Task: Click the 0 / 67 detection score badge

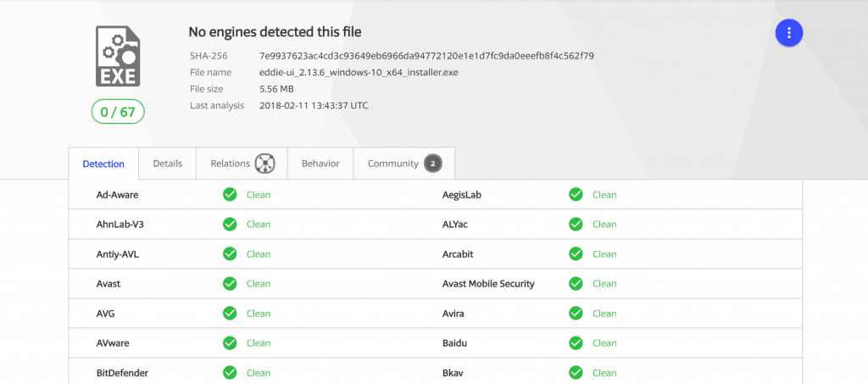Action: (x=118, y=113)
